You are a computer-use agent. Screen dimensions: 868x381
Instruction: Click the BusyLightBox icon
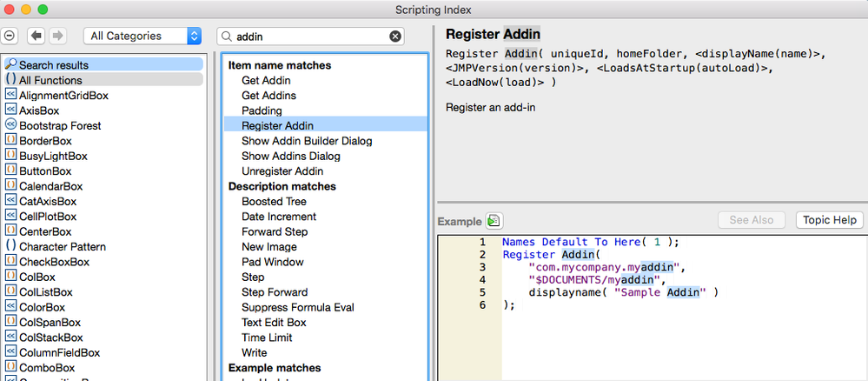click(10, 156)
